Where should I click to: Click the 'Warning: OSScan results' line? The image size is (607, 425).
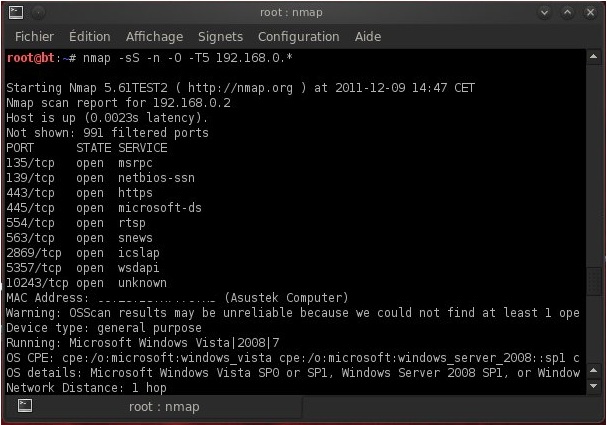coord(293,313)
